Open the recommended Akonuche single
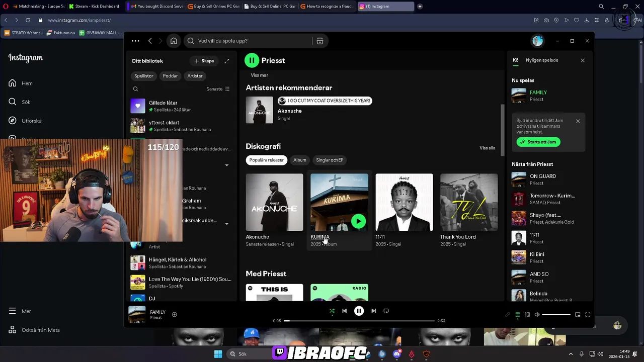 click(x=260, y=110)
